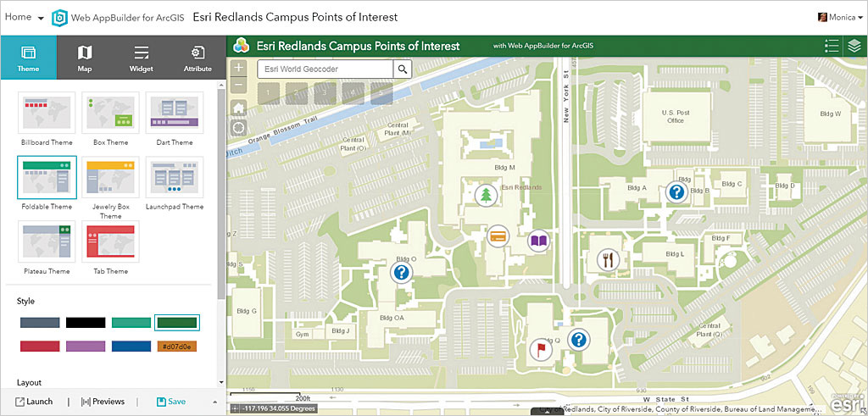Image resolution: width=868 pixels, height=416 pixels.
Task: Switch to the Widget tab
Action: click(x=142, y=58)
